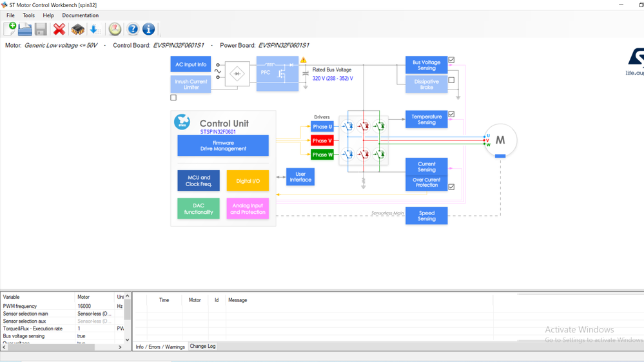Select Torque&Flux - Execution rate row
The height and width of the screenshot is (362, 644).
[x=63, y=329]
